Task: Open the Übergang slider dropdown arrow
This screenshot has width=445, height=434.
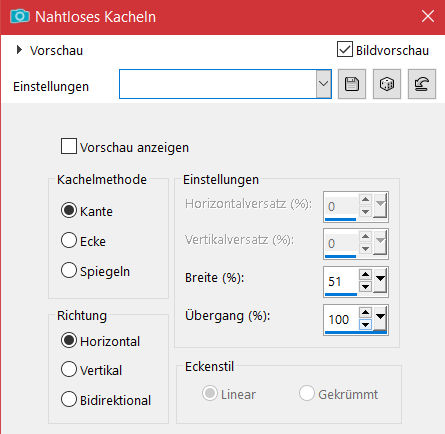Action: pyautogui.click(x=380, y=317)
